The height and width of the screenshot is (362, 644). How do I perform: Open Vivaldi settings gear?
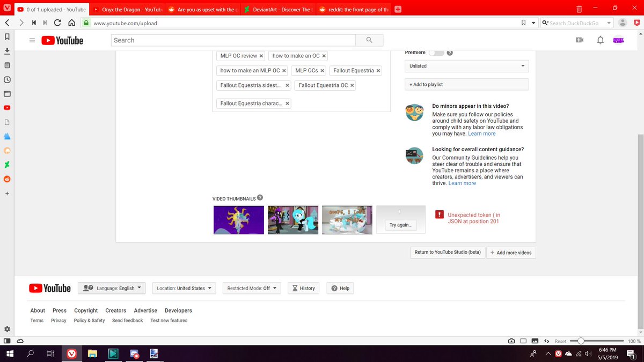point(7,329)
